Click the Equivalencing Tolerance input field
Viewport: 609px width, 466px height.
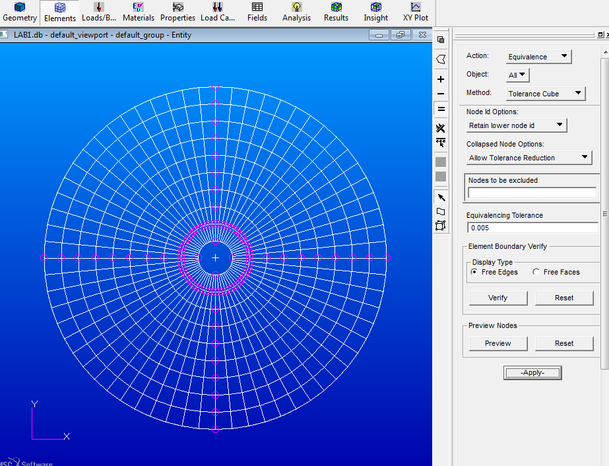pyautogui.click(x=531, y=228)
